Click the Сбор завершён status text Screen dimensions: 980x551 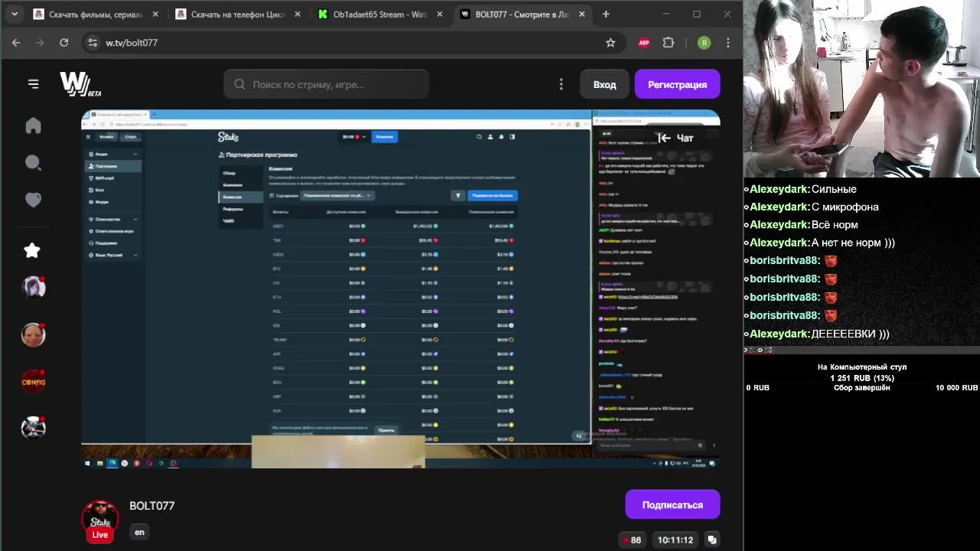pyautogui.click(x=862, y=388)
